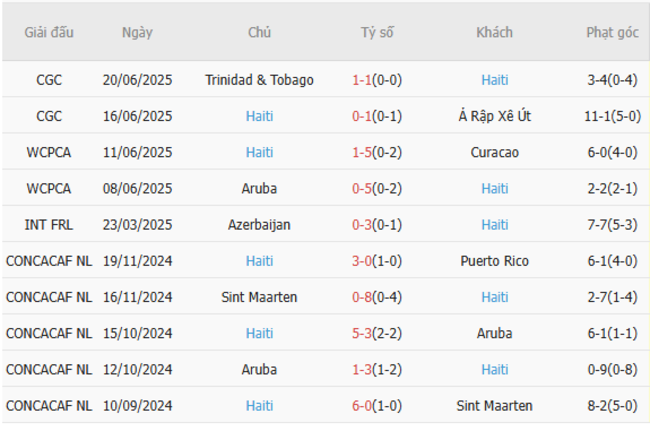Viewport: 650px width, 431px height.
Task: Select the INT FRL league label
Action: point(49,225)
